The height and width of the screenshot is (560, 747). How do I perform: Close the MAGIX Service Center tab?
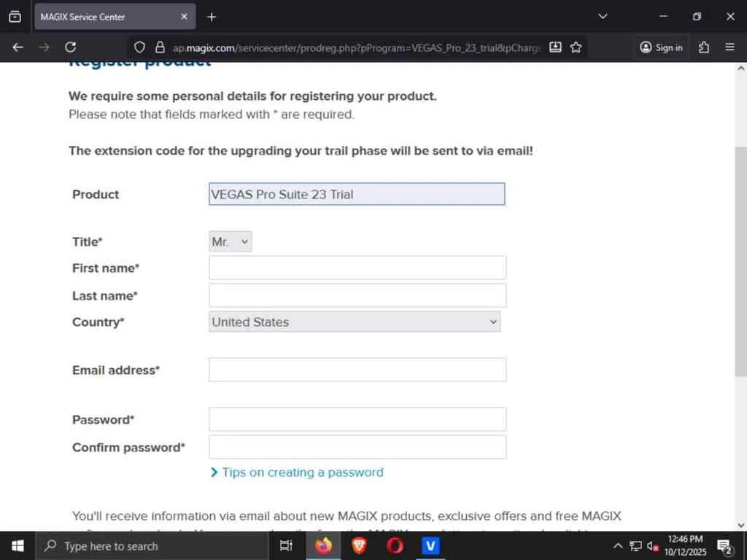click(184, 17)
